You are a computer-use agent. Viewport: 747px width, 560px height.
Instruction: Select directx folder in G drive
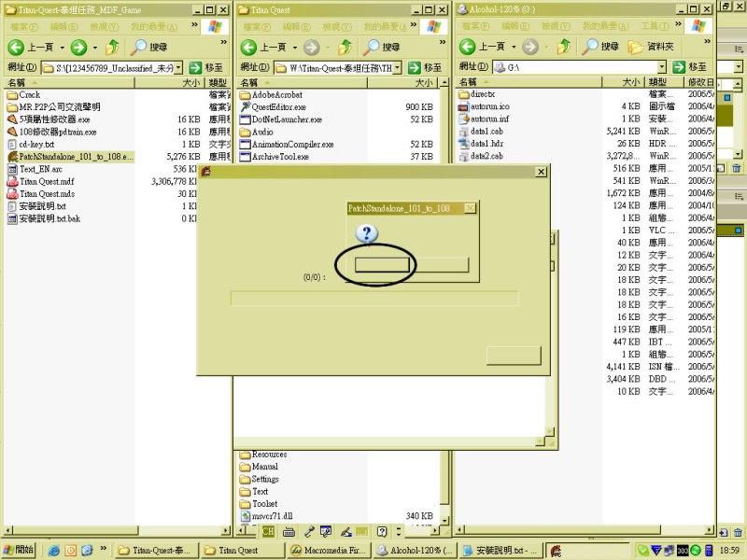[477, 94]
